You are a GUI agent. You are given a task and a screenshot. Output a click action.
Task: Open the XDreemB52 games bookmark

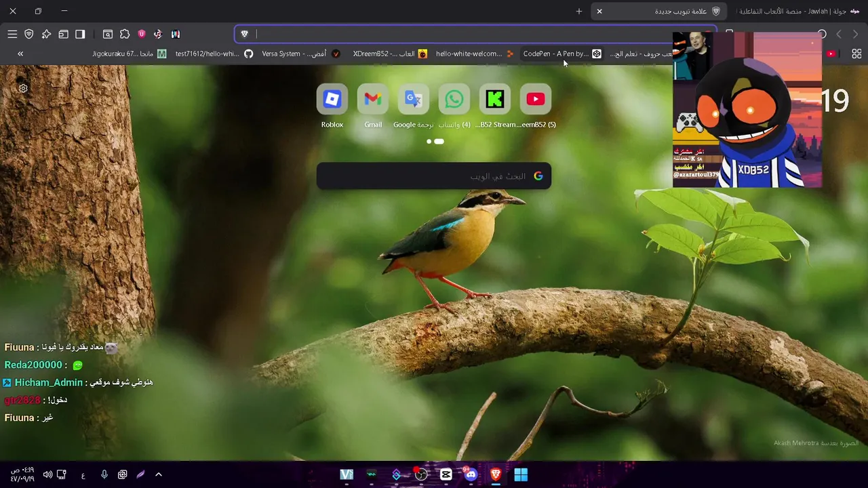point(390,54)
